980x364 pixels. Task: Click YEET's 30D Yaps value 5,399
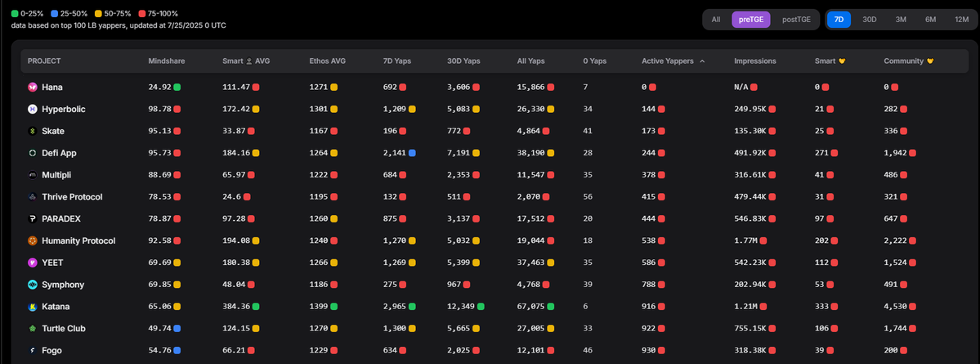coord(459,263)
